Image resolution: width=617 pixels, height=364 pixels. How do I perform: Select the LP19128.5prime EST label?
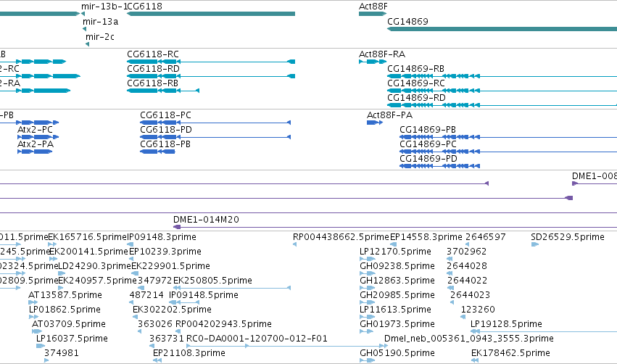pos(506,324)
